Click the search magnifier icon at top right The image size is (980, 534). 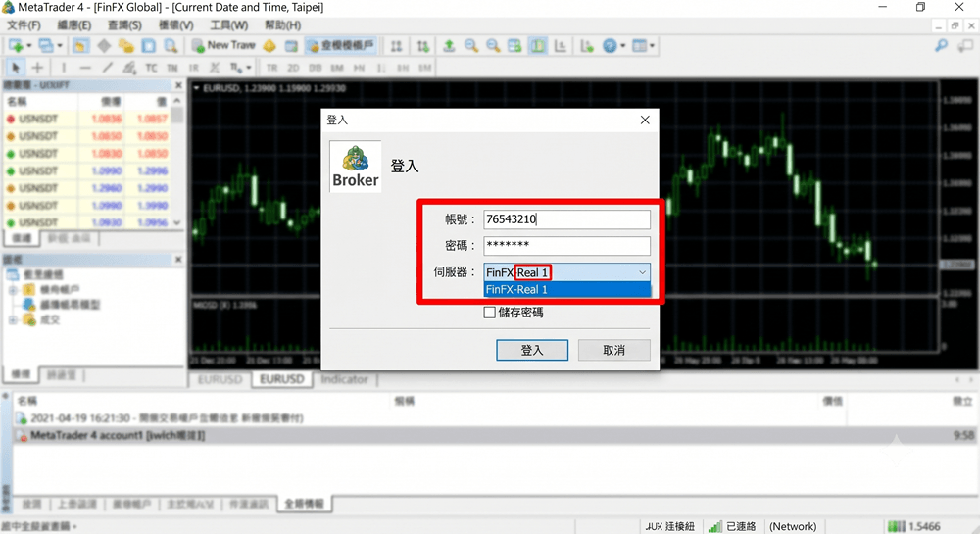click(x=941, y=46)
